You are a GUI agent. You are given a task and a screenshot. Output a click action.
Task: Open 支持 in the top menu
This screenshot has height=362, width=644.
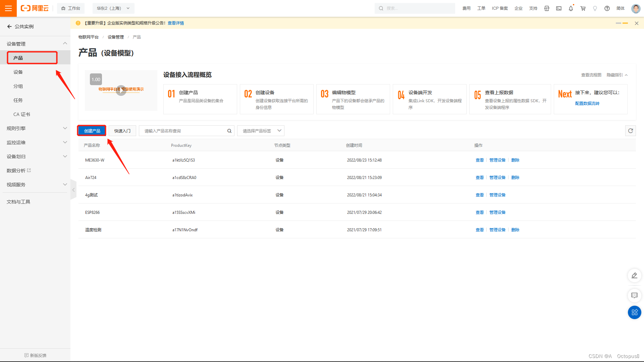coord(533,8)
